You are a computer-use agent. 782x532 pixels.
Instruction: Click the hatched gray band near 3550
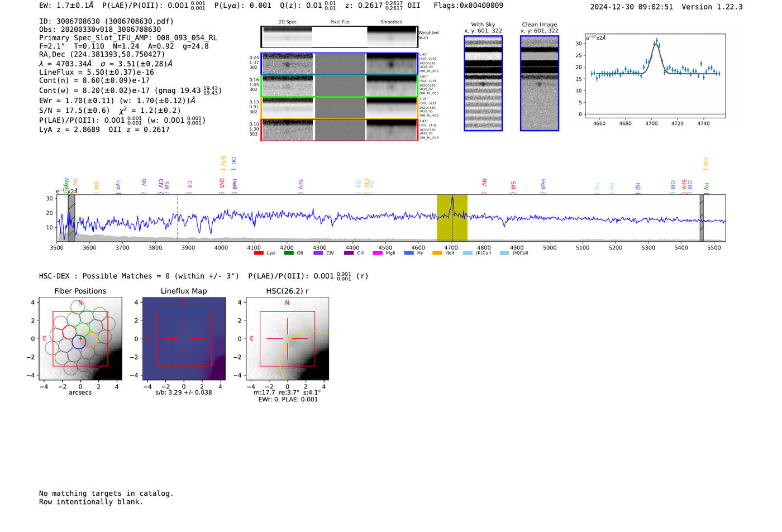[x=71, y=218]
